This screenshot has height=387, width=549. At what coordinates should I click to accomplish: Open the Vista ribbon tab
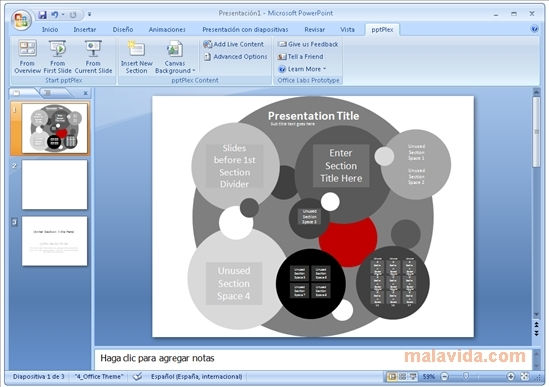click(347, 30)
